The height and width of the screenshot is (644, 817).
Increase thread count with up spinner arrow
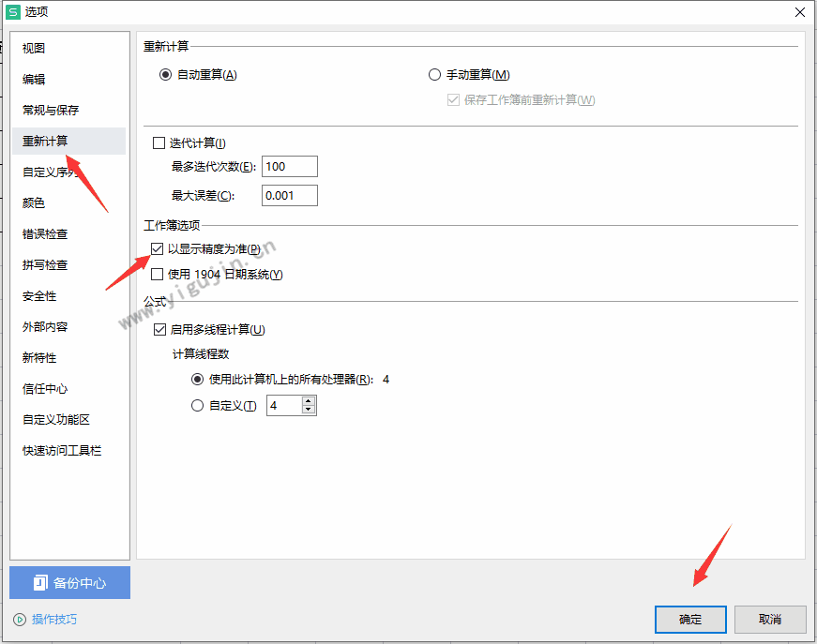pos(309,401)
